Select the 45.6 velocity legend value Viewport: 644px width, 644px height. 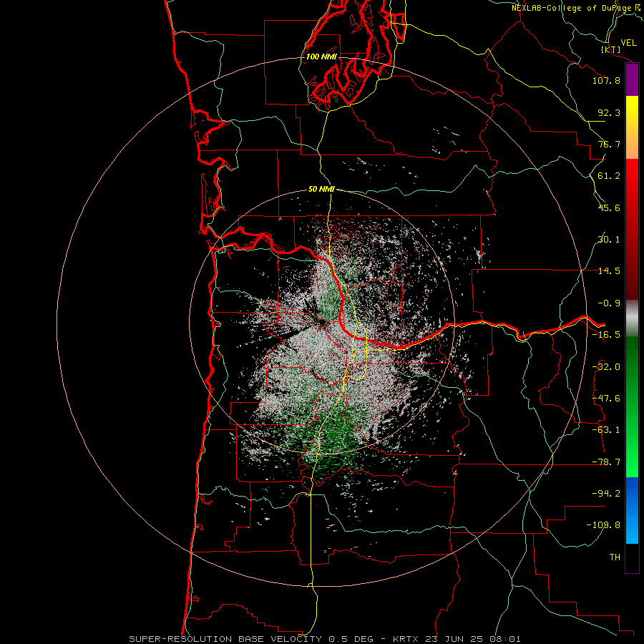click(609, 208)
